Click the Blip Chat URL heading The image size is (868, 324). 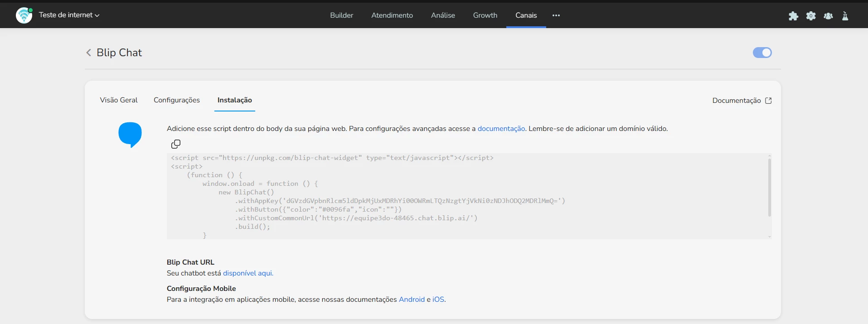tap(190, 262)
